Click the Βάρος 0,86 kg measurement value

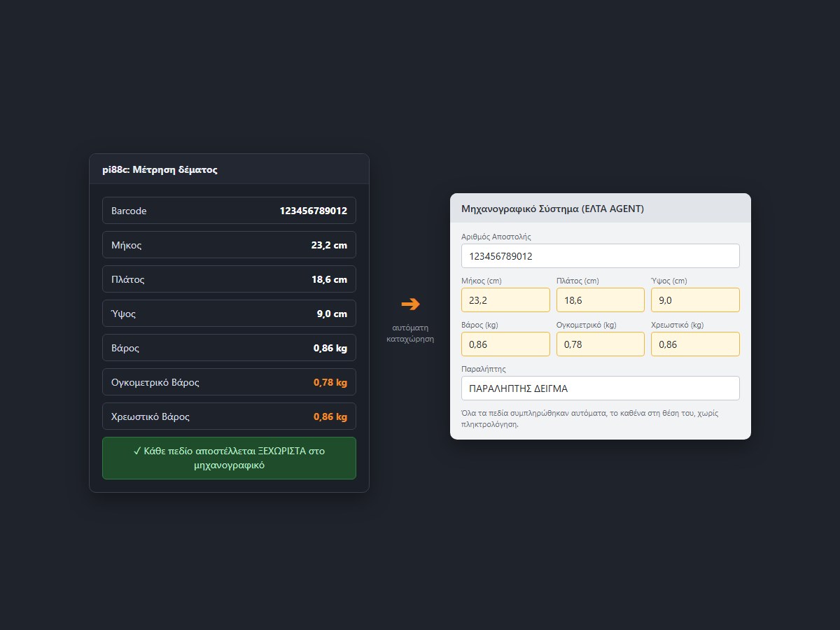point(330,348)
